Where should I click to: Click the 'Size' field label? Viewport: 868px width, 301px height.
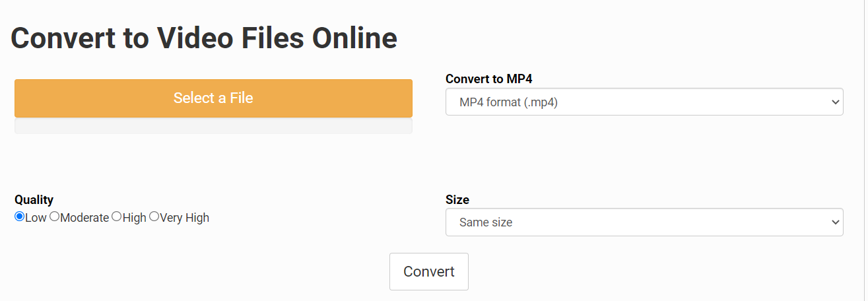pyautogui.click(x=457, y=200)
